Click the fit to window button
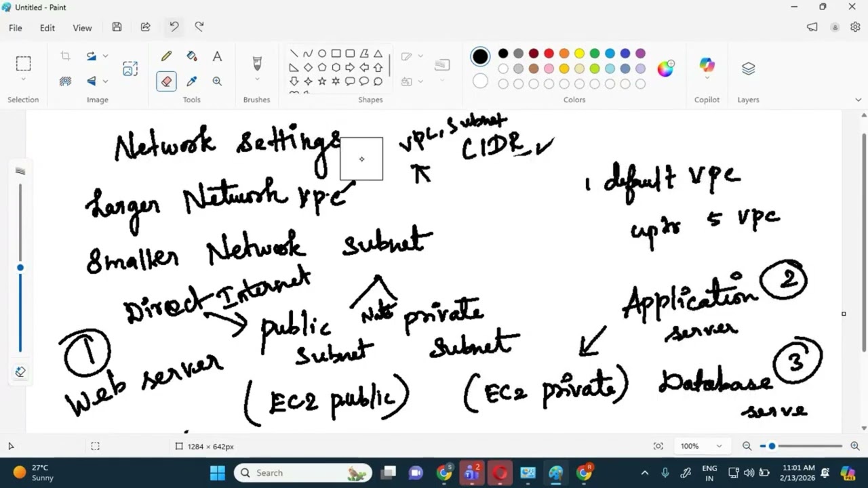The image size is (868, 488). pyautogui.click(x=658, y=446)
